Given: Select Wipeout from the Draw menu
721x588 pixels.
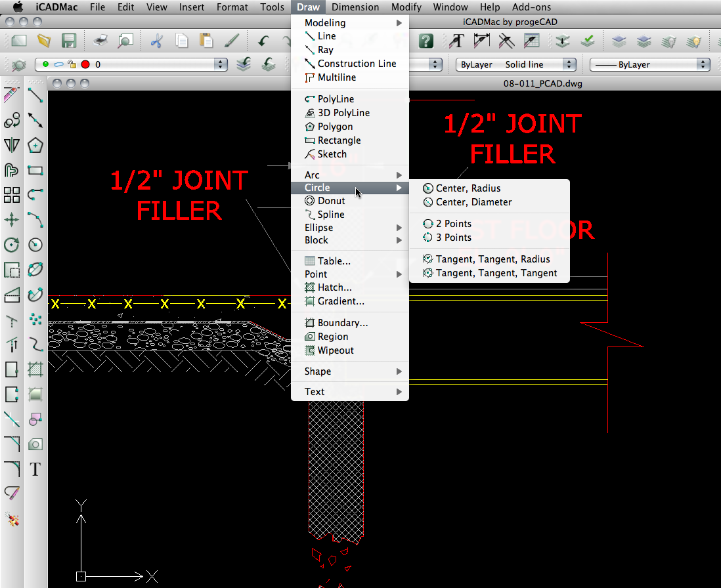Looking at the screenshot, I should pyautogui.click(x=350, y=350).
